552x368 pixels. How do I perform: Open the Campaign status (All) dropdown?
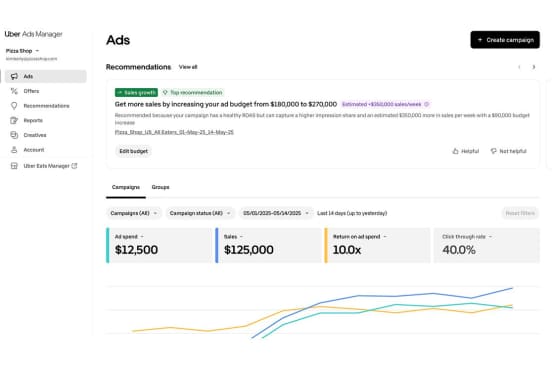click(200, 213)
